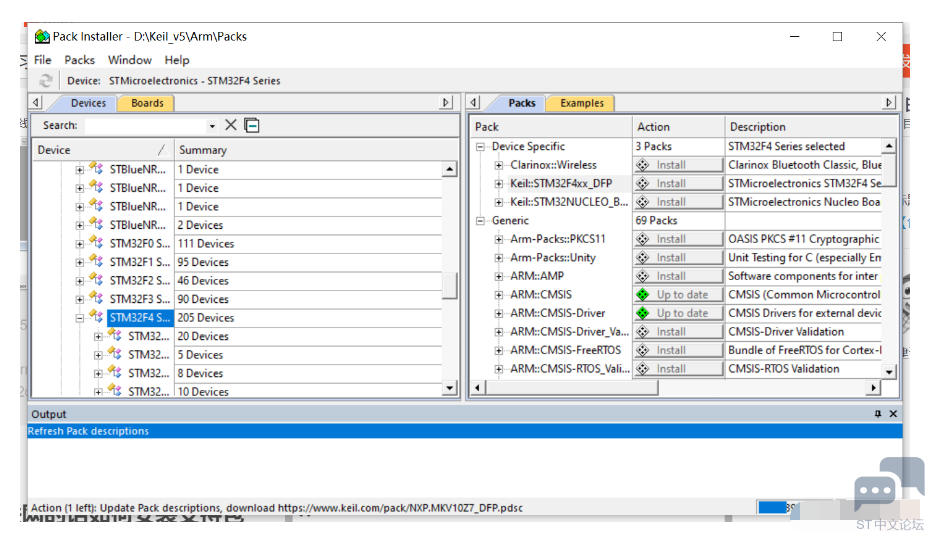Select the '205 Devices' summary cell

pos(308,318)
